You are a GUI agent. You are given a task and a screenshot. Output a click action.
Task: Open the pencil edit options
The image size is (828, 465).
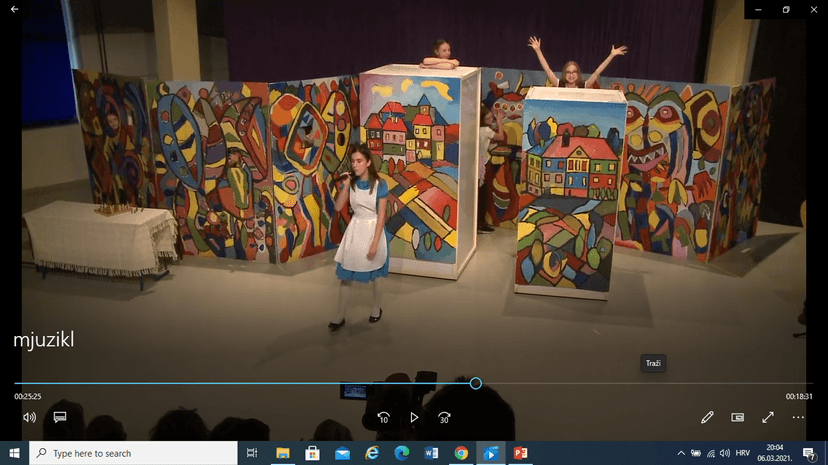click(x=707, y=417)
